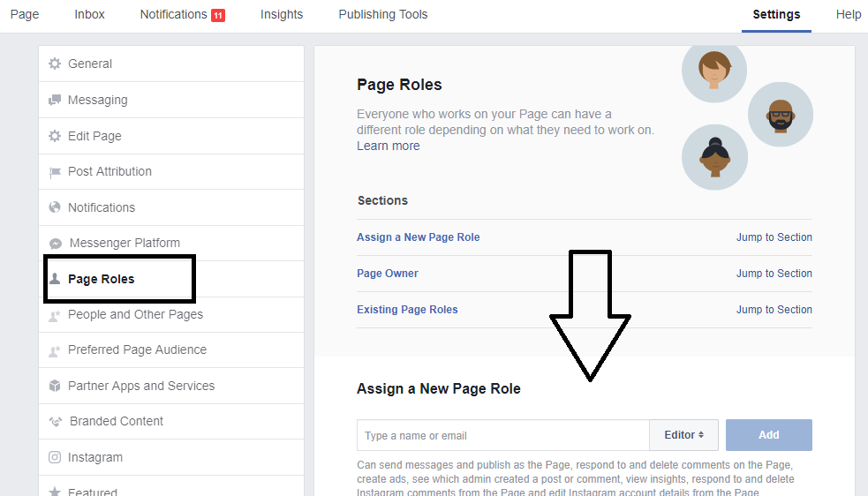Click the Messenger Platform icon
Image resolution: width=868 pixels, height=496 pixels.
point(55,244)
